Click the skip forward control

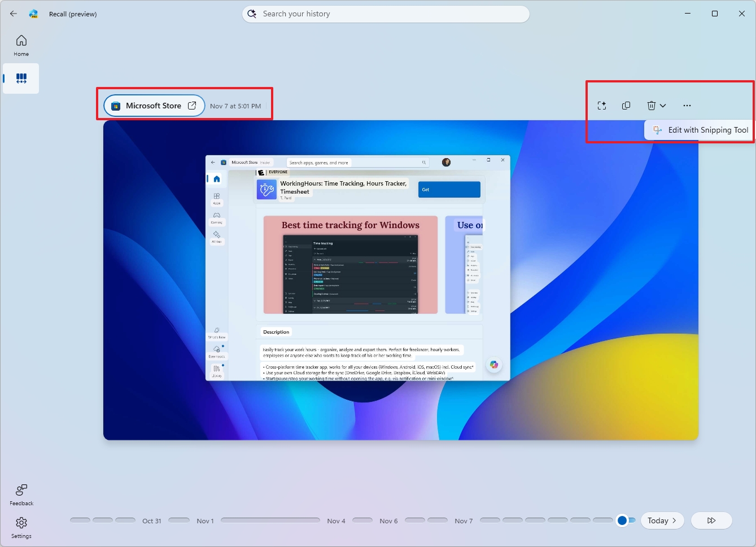coord(711,520)
